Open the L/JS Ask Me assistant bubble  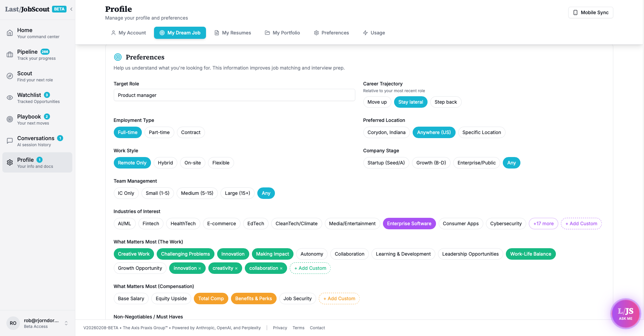tap(625, 313)
